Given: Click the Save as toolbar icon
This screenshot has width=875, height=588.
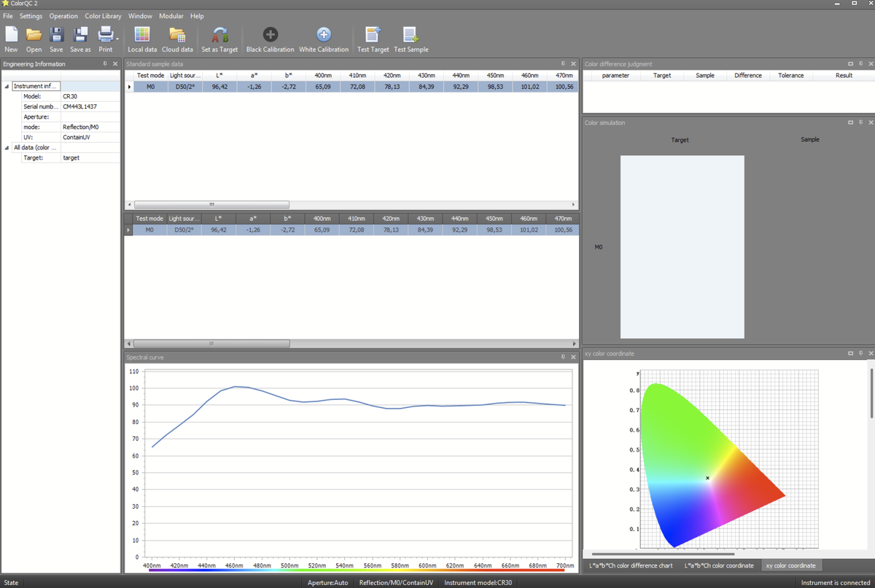Looking at the screenshot, I should click(80, 35).
